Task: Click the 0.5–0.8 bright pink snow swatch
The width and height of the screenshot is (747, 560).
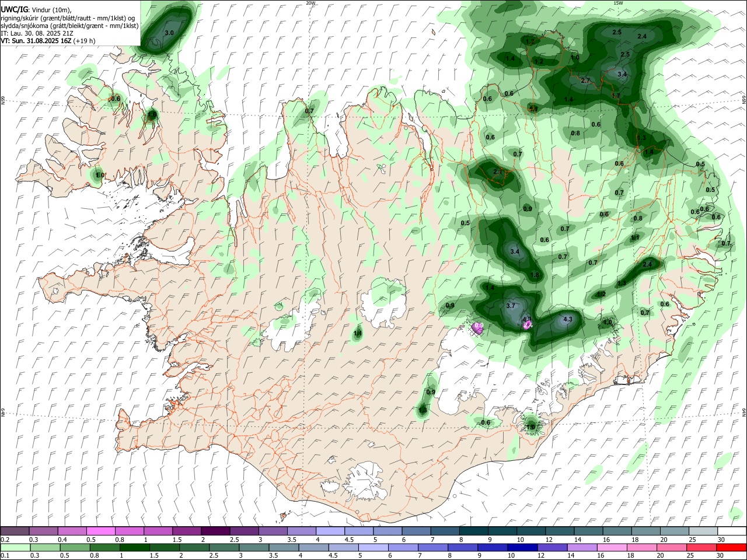Action: tap(100, 531)
